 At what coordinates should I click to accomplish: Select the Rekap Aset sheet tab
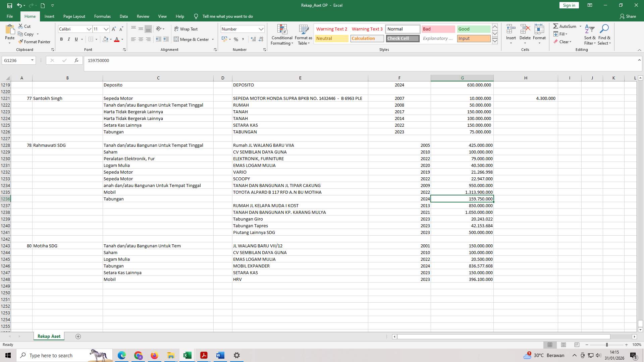pos(49,336)
